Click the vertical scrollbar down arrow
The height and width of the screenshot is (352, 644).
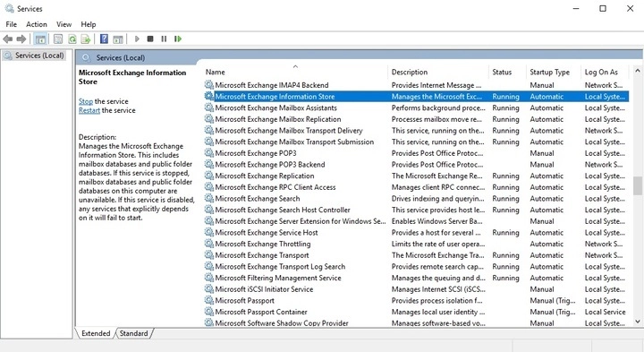point(638,322)
